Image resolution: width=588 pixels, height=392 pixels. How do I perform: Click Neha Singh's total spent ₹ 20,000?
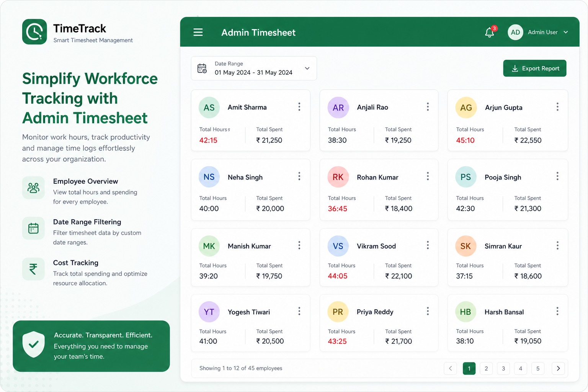(270, 209)
